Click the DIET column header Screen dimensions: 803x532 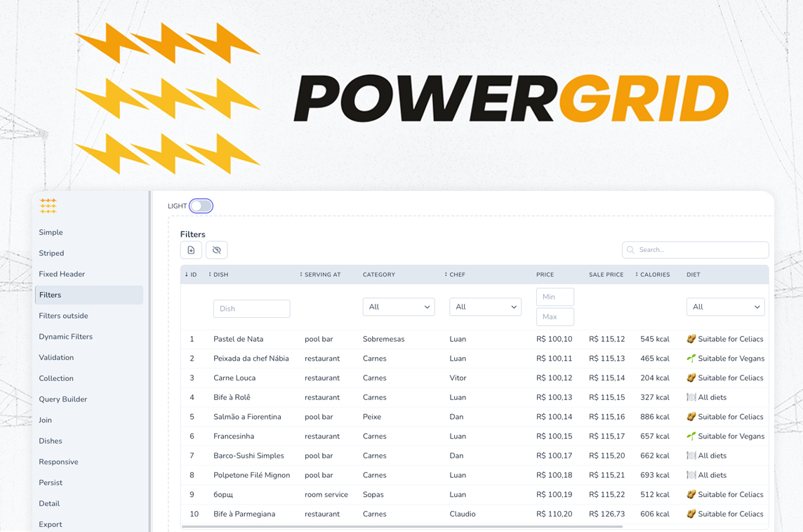[x=693, y=274]
